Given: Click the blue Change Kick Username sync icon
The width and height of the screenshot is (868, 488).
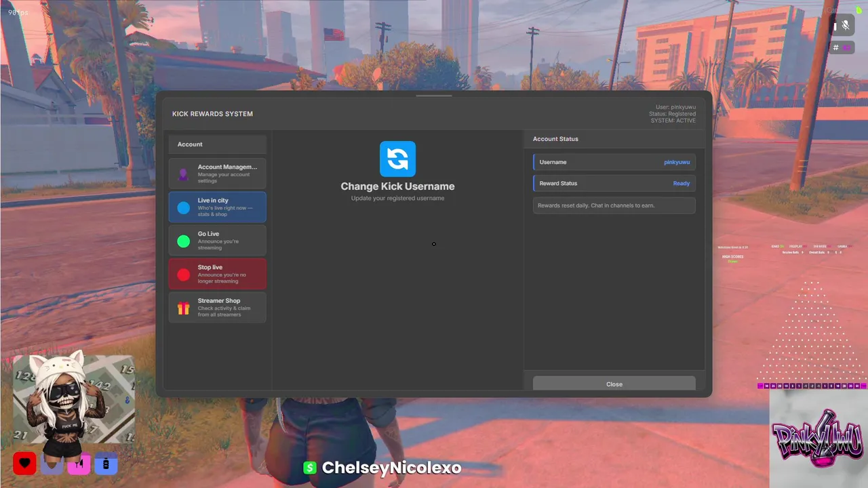Looking at the screenshot, I should [397, 159].
